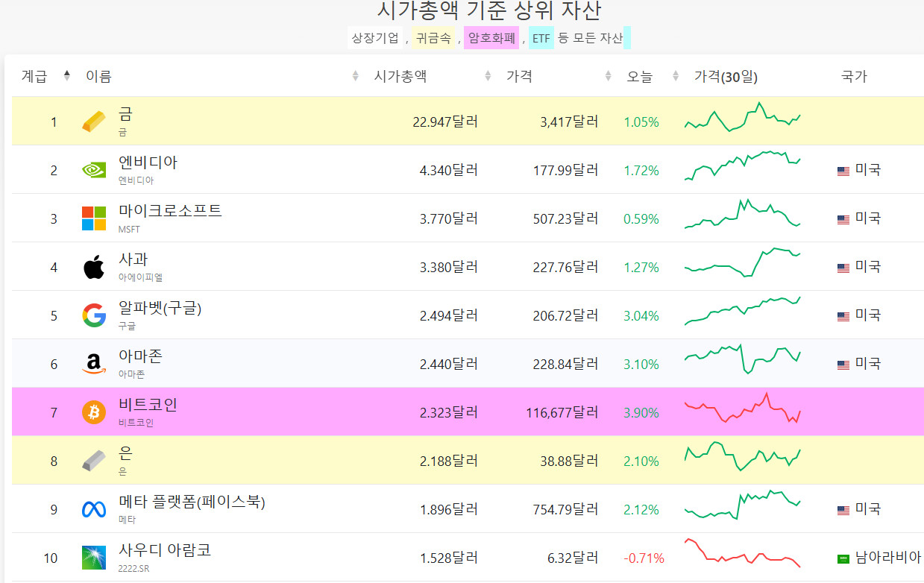Open the 엔비디아 asset page

click(x=148, y=163)
